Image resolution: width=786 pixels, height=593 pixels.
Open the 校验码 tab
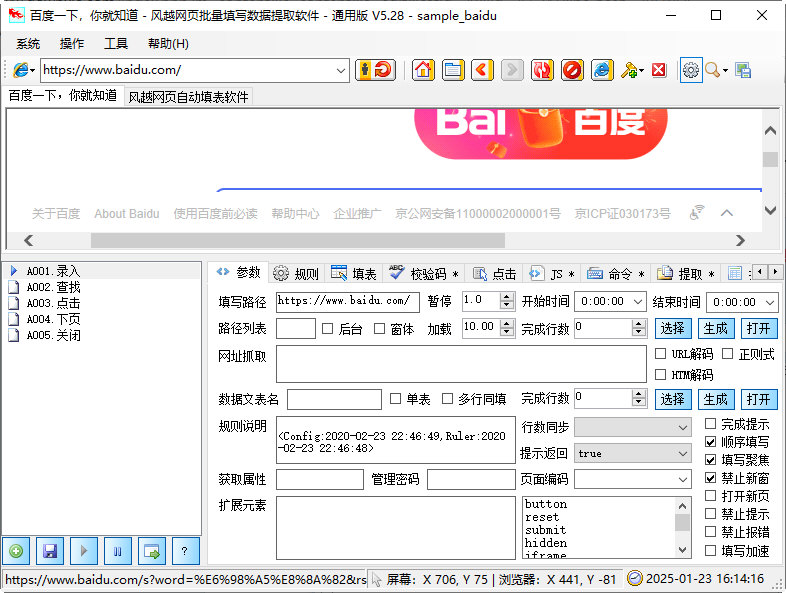[423, 274]
